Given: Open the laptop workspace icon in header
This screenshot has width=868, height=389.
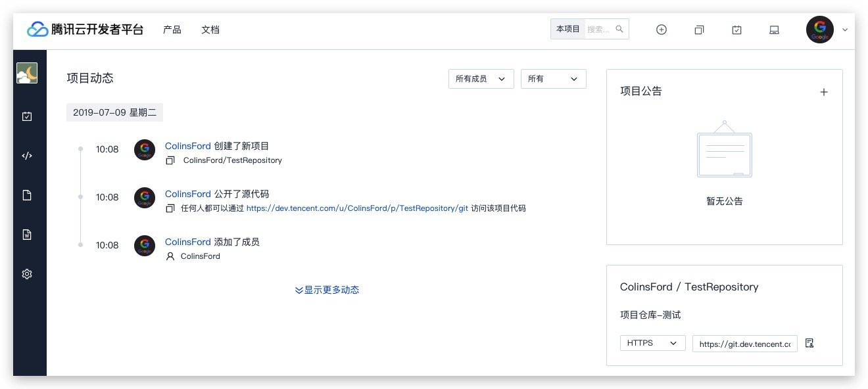Looking at the screenshot, I should pos(775,30).
